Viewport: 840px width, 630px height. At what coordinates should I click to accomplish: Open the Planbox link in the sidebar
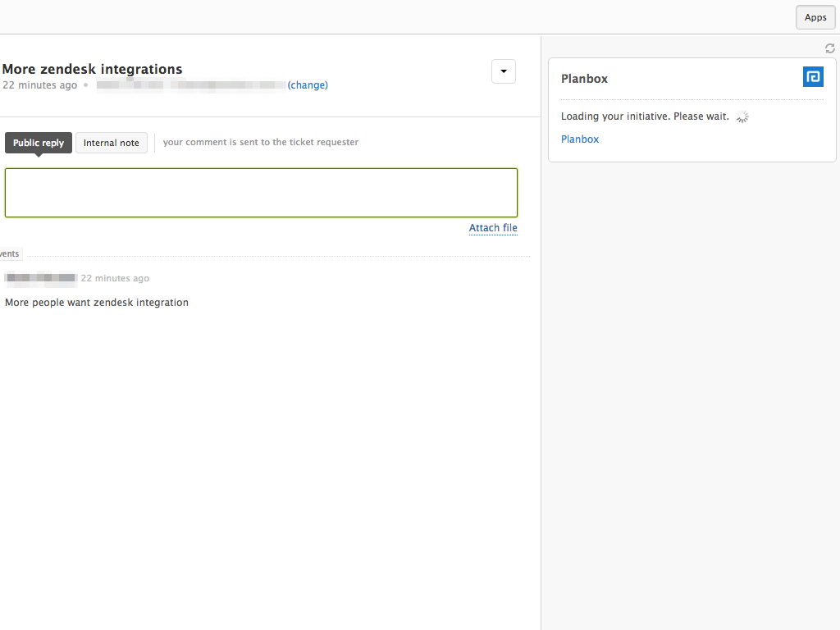(x=580, y=139)
